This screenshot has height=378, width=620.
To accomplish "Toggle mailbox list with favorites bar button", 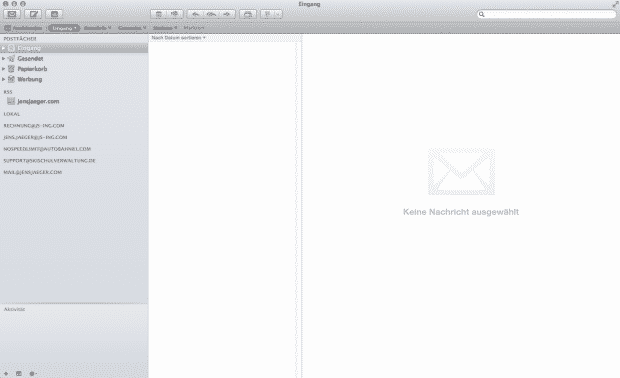I will point(23,28).
